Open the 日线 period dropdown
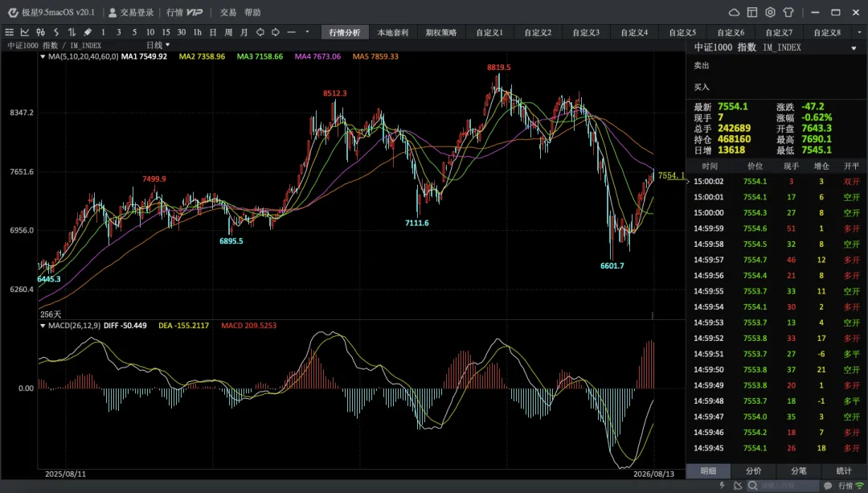868x493 pixels. tap(158, 45)
